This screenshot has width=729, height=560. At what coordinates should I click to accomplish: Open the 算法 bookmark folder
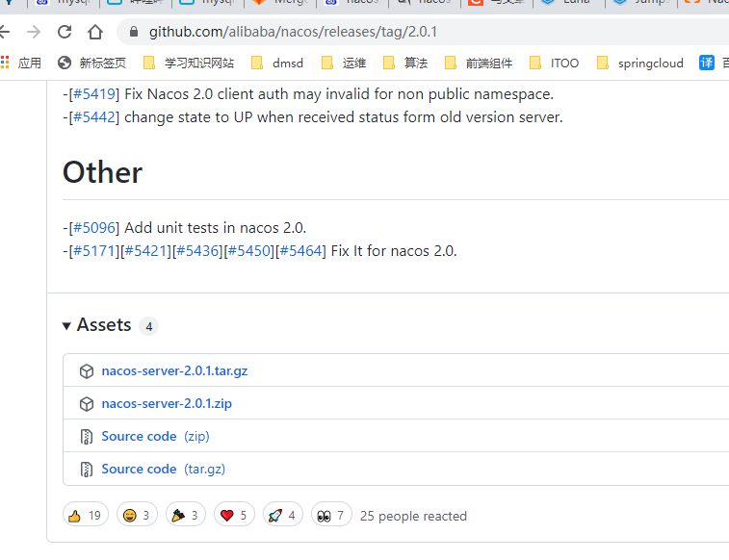pyautogui.click(x=405, y=63)
